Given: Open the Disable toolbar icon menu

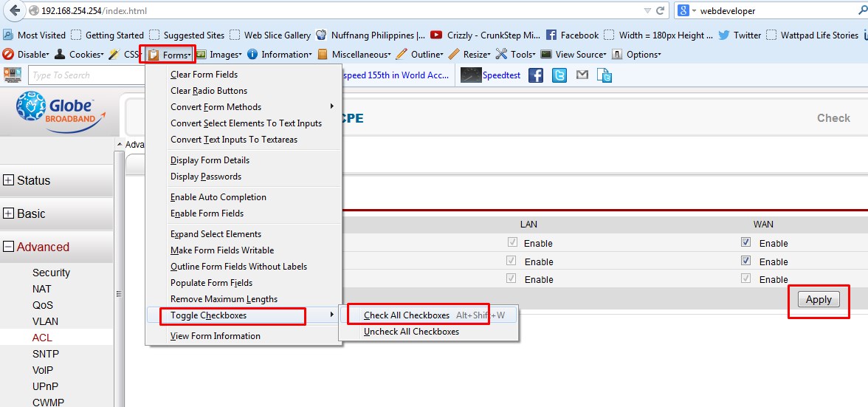Looking at the screenshot, I should coord(26,54).
